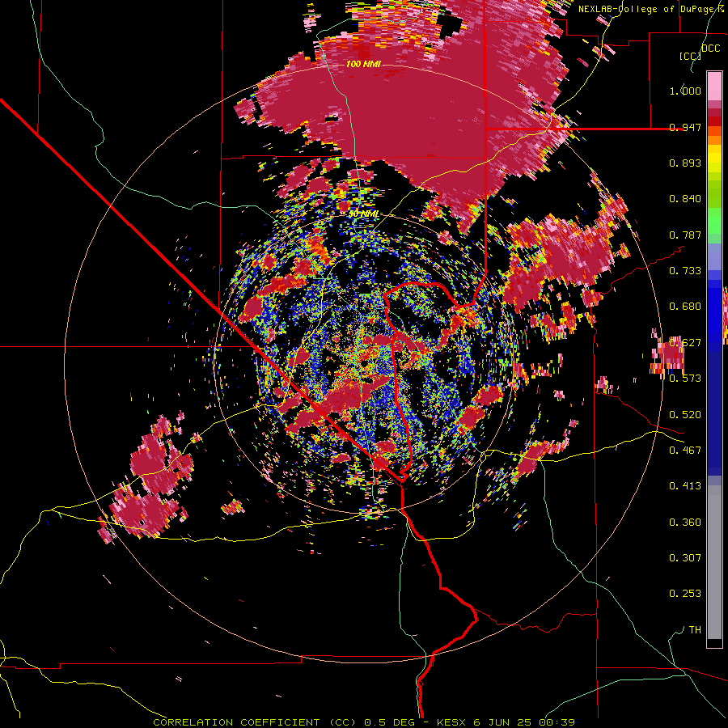
Task: Click the TH threshold label
Action: tap(695, 630)
